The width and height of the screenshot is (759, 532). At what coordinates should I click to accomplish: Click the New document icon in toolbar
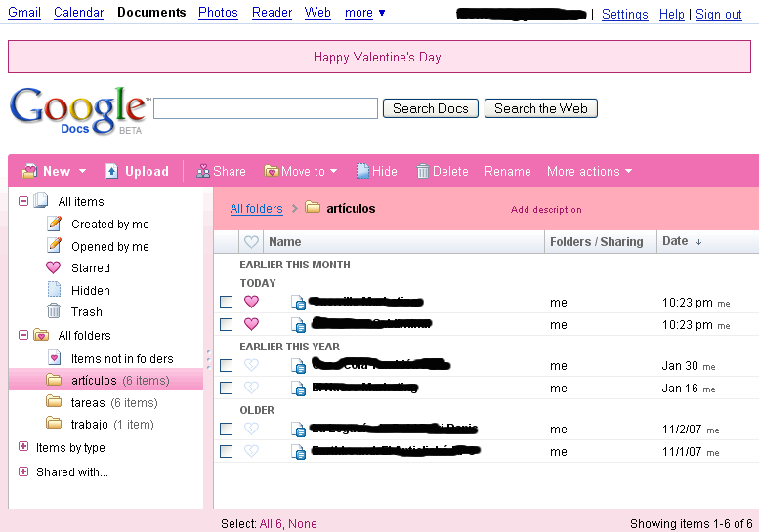tap(29, 171)
